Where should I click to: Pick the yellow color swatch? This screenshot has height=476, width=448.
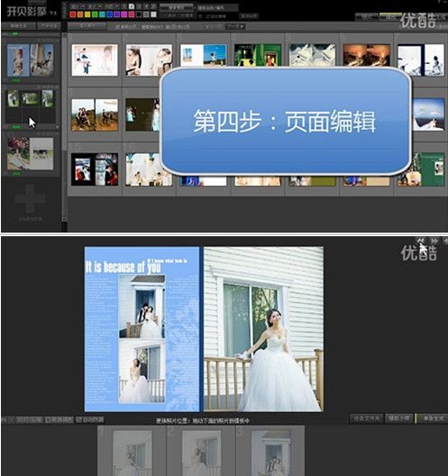87,14
